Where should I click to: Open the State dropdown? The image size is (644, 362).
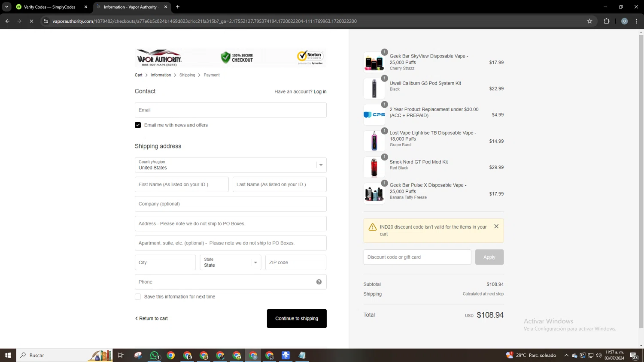pyautogui.click(x=231, y=262)
